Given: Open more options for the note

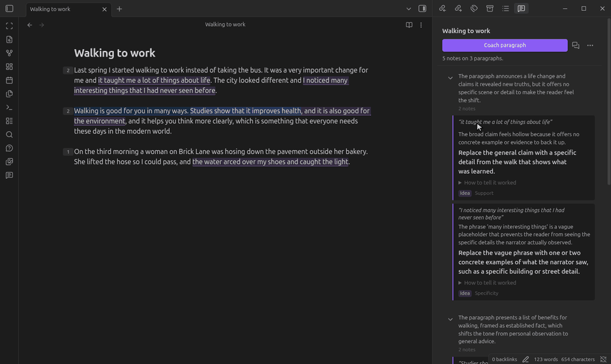Looking at the screenshot, I should [421, 25].
